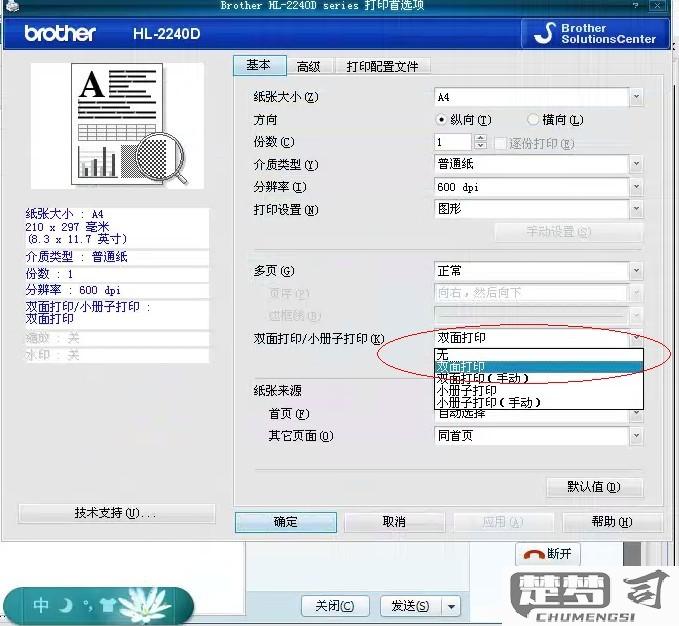The height and width of the screenshot is (626, 679).
Task: Click the 断开 disconnect phone button
Action: click(548, 554)
